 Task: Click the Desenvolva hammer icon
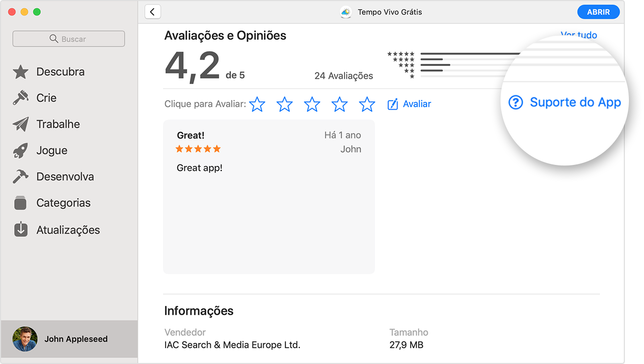[x=21, y=176]
